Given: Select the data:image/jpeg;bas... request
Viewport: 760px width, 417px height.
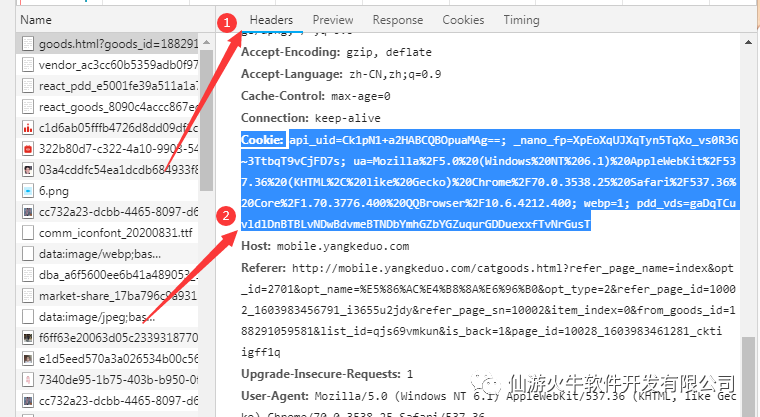Looking at the screenshot, I should click(x=109, y=317).
